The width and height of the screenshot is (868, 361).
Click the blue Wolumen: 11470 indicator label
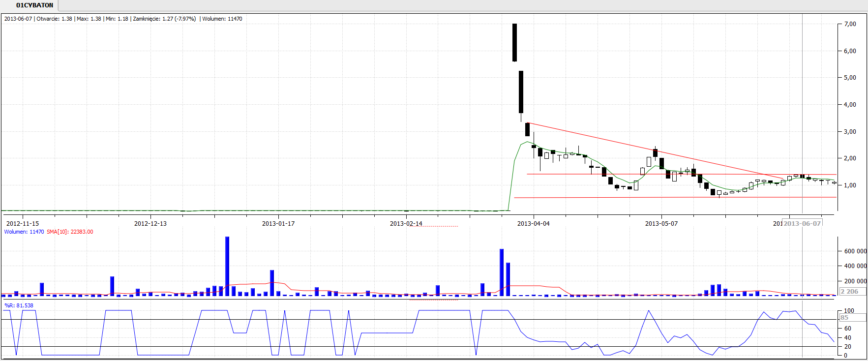(24, 232)
